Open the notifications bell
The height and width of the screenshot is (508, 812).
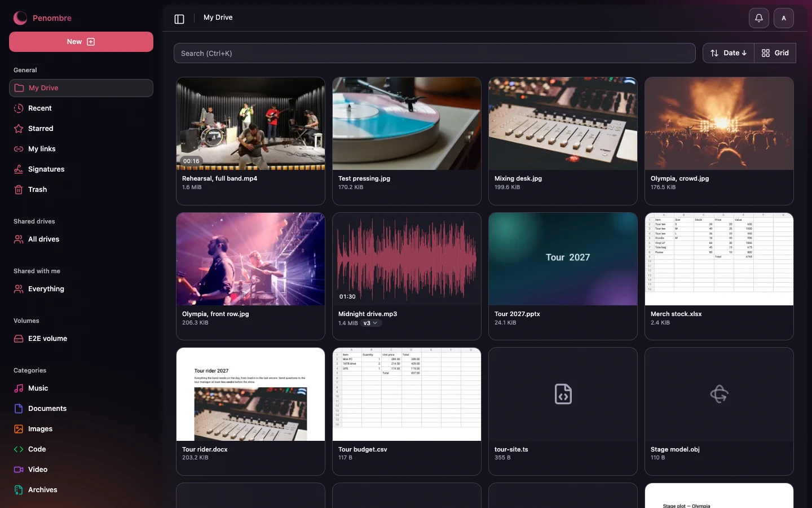(759, 18)
